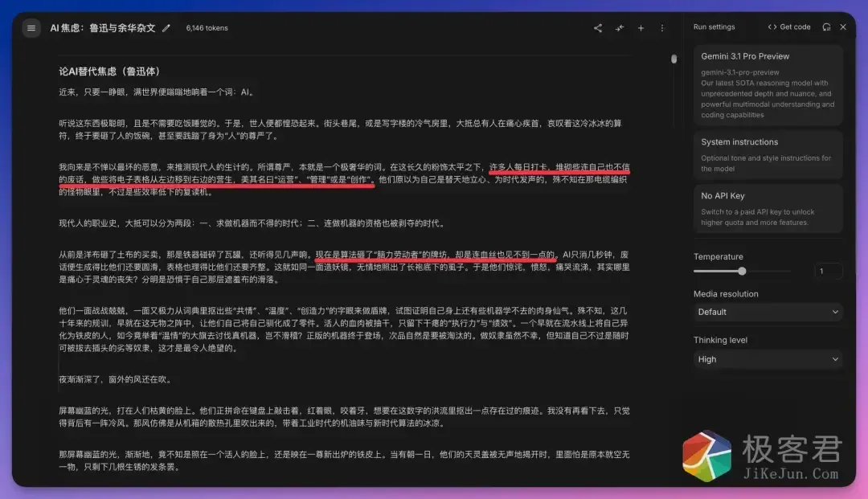Image resolution: width=868 pixels, height=499 pixels.
Task: Click the document scrollbar on the right
Action: point(674,59)
